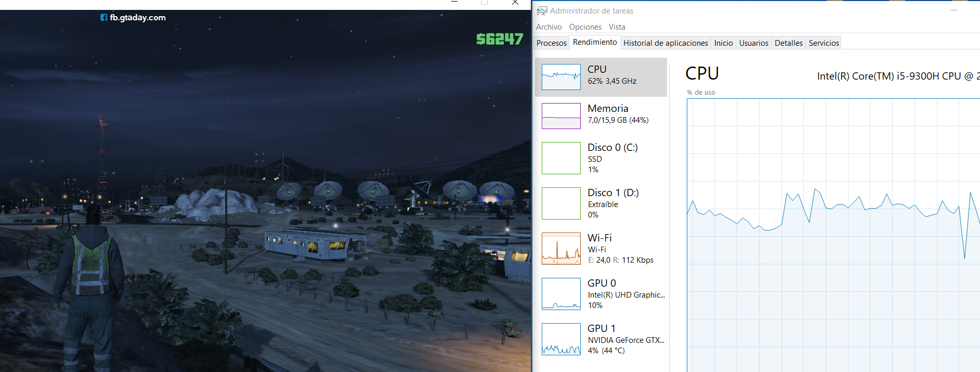
Task: Click the large CPU usage chart
Action: (x=833, y=234)
